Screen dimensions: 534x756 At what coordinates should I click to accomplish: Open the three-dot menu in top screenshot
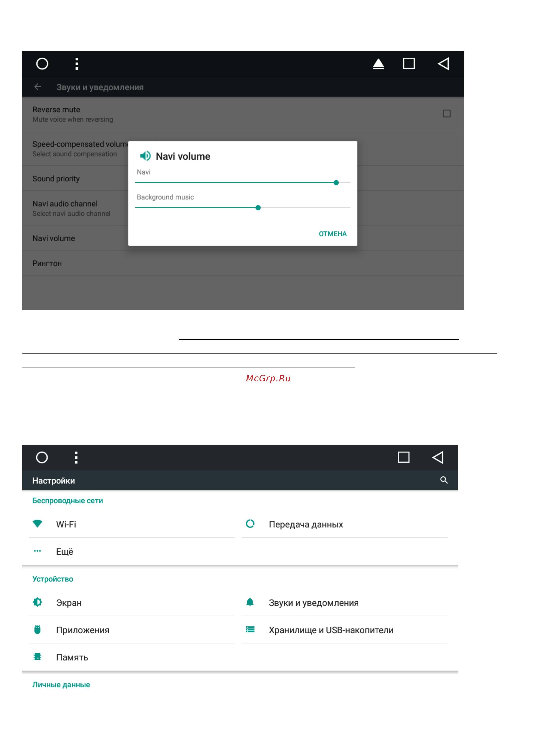pos(77,64)
